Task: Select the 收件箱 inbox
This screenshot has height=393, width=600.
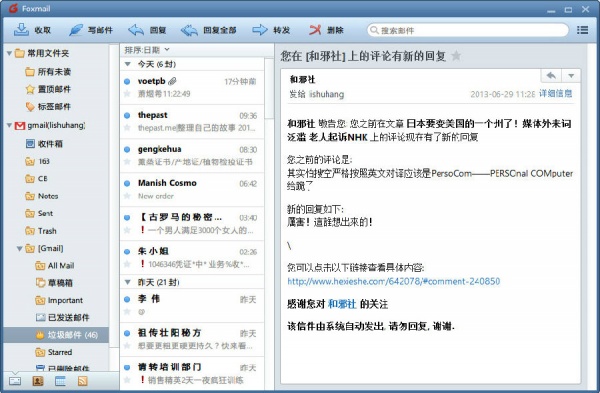Action: (44, 144)
